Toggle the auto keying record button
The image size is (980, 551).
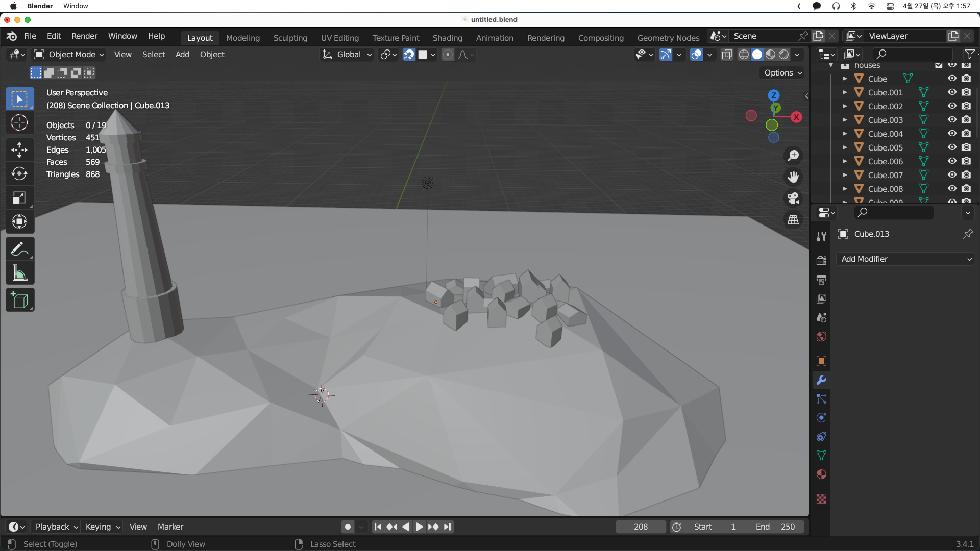[x=348, y=527]
